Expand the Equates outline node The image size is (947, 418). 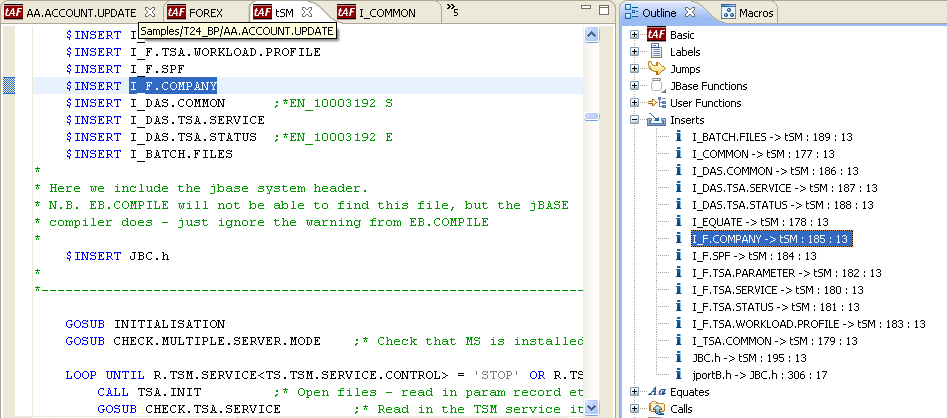[x=635, y=392]
